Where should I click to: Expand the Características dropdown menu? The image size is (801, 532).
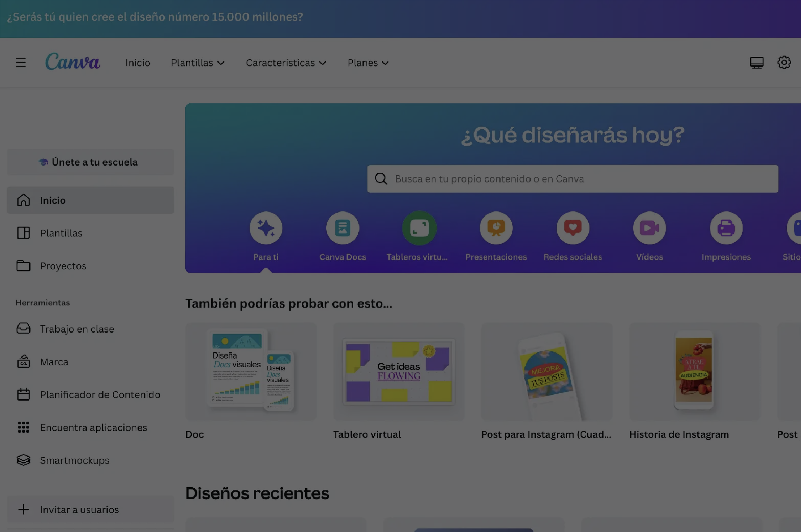coord(286,63)
